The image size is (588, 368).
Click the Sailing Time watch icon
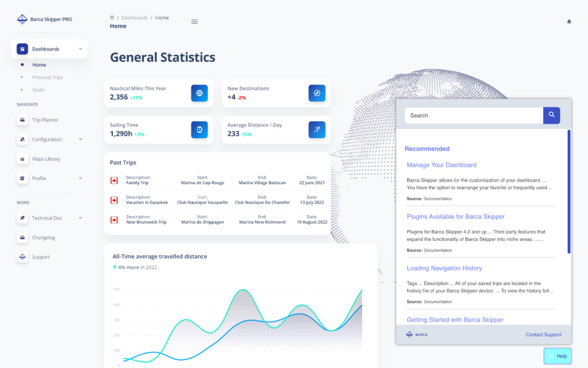199,129
